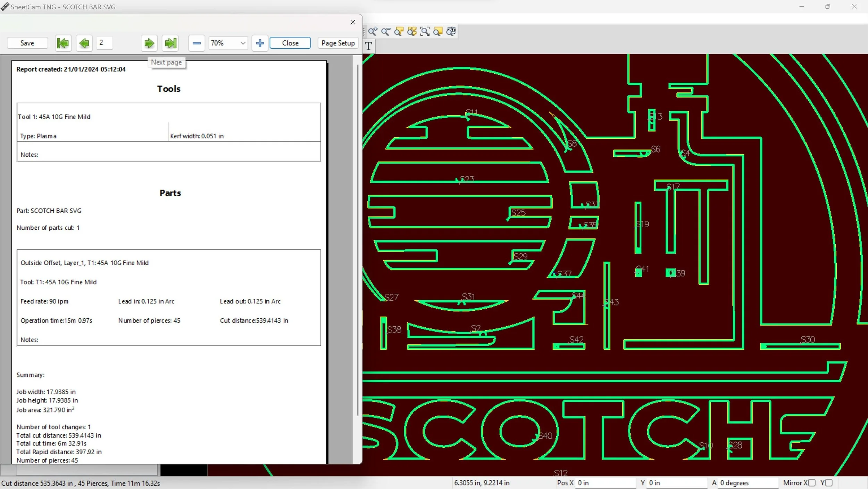Select the Text tool T icon
The image size is (868, 489).
click(x=368, y=46)
